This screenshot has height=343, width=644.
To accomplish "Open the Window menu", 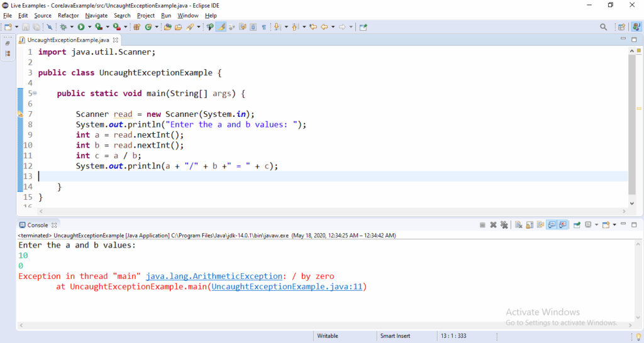I will tap(188, 16).
